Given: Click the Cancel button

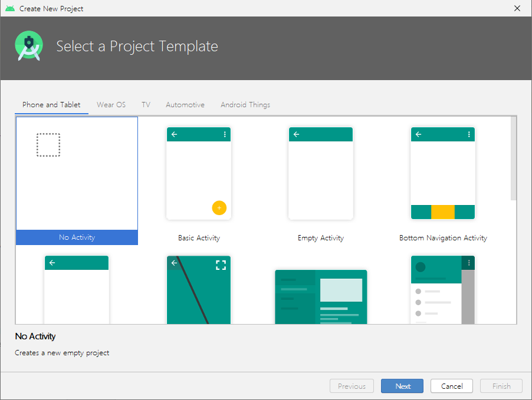Looking at the screenshot, I should pos(452,386).
